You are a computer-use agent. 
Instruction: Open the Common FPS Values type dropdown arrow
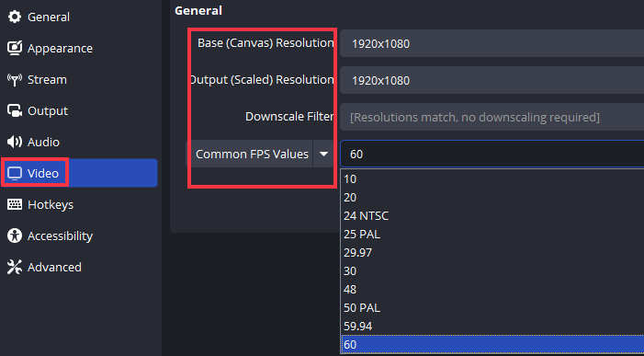tap(323, 155)
